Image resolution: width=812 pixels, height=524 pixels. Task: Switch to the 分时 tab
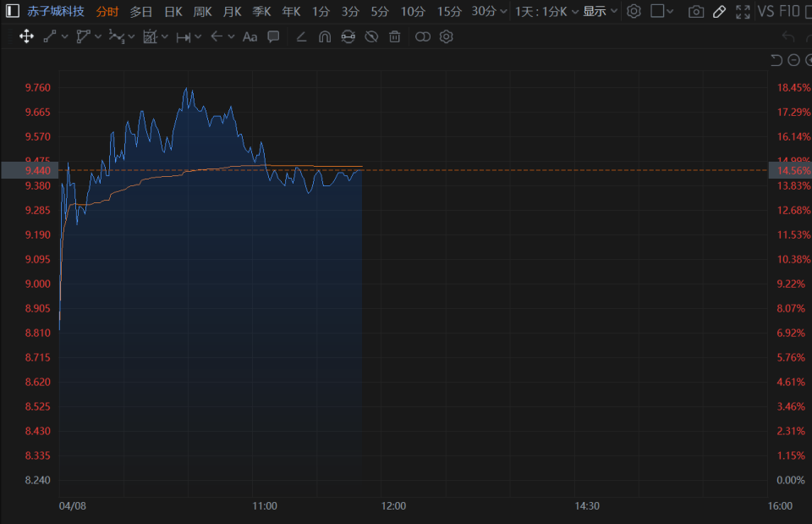[107, 11]
